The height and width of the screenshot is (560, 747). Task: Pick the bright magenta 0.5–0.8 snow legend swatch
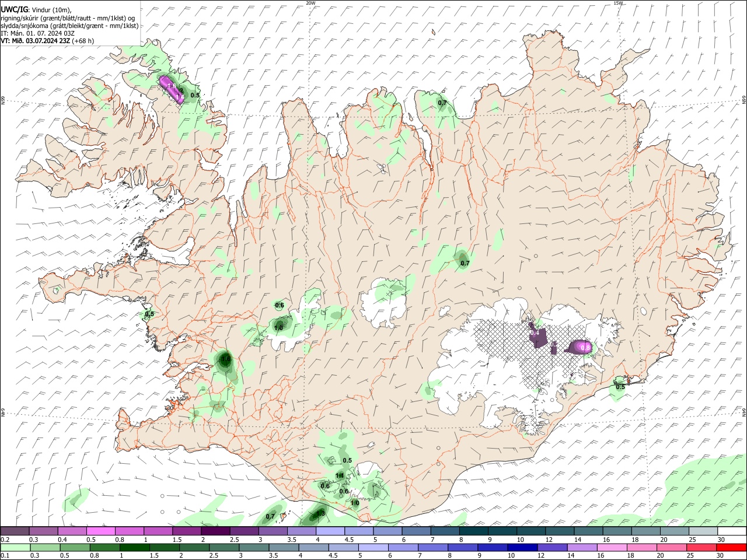[x=101, y=531]
